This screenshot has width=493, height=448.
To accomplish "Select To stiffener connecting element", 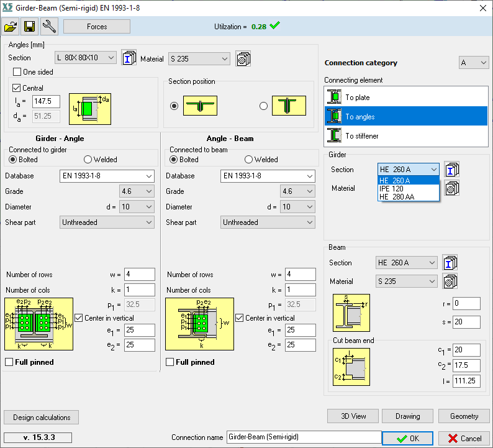I will tap(406, 135).
